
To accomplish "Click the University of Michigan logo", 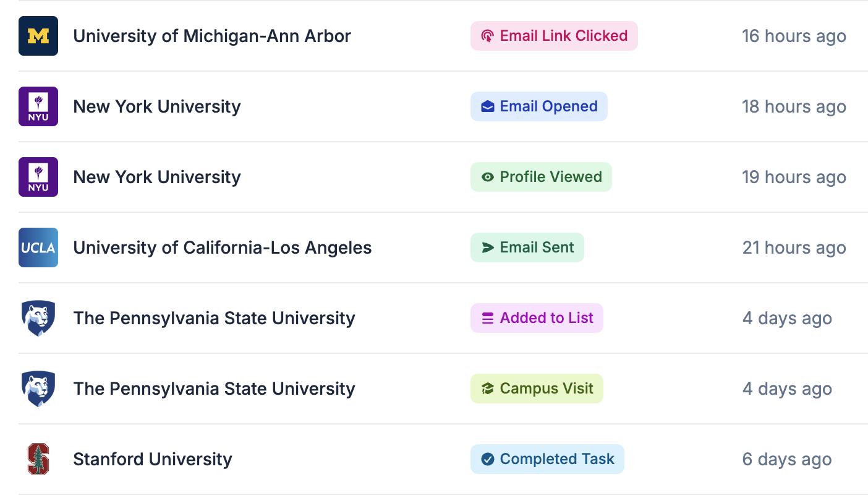I will point(38,36).
